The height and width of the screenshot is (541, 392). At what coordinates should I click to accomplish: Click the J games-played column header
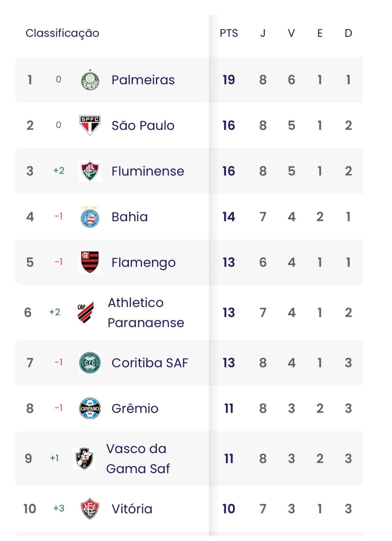click(x=263, y=33)
